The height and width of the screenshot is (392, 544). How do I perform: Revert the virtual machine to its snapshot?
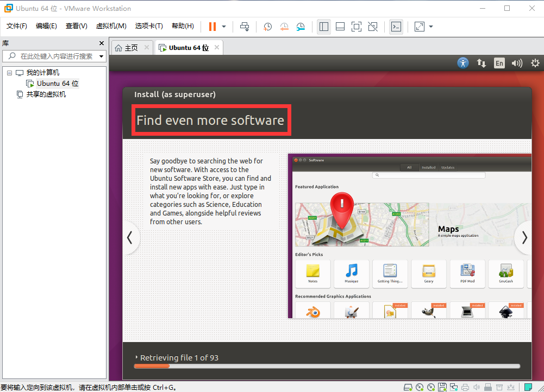(x=284, y=27)
